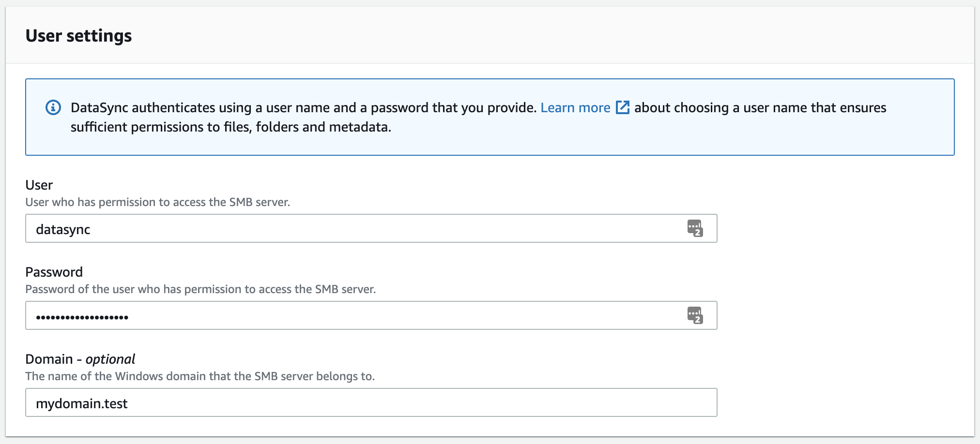Click the User settings heading
This screenshot has height=444, width=980.
tap(78, 36)
